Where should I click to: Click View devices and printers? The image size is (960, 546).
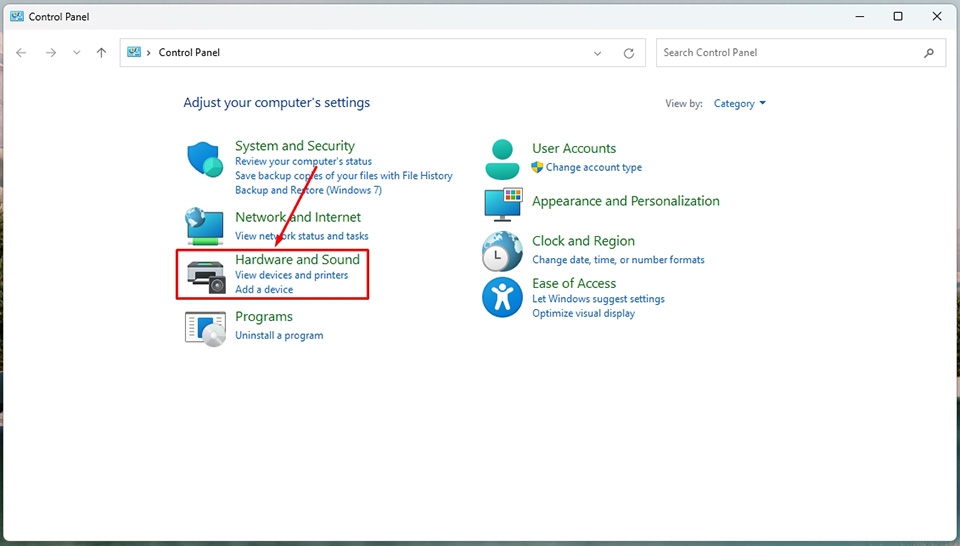tap(291, 275)
